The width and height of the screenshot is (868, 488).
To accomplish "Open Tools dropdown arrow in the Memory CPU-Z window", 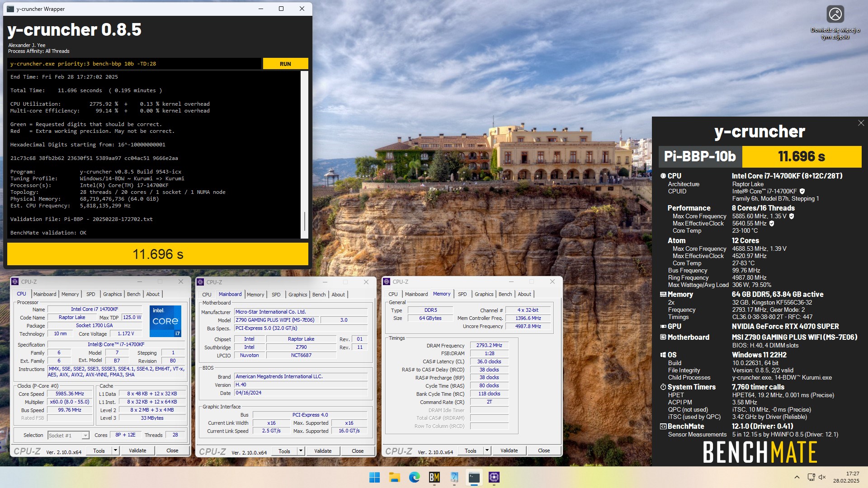I will 487,450.
